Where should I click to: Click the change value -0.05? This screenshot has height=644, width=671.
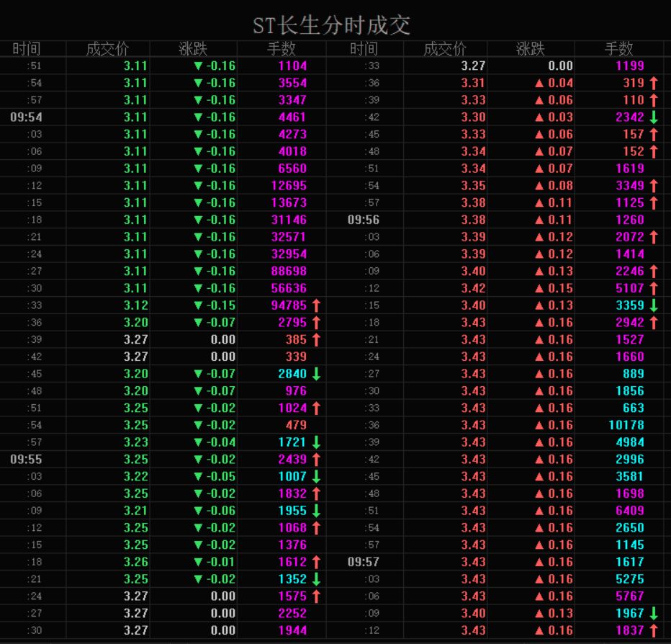click(221, 476)
